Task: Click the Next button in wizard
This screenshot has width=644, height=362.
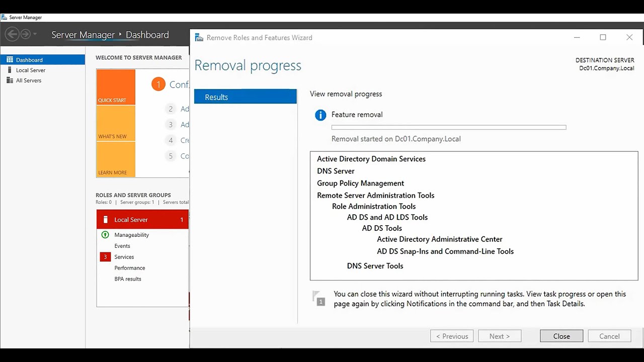Action: 500,336
